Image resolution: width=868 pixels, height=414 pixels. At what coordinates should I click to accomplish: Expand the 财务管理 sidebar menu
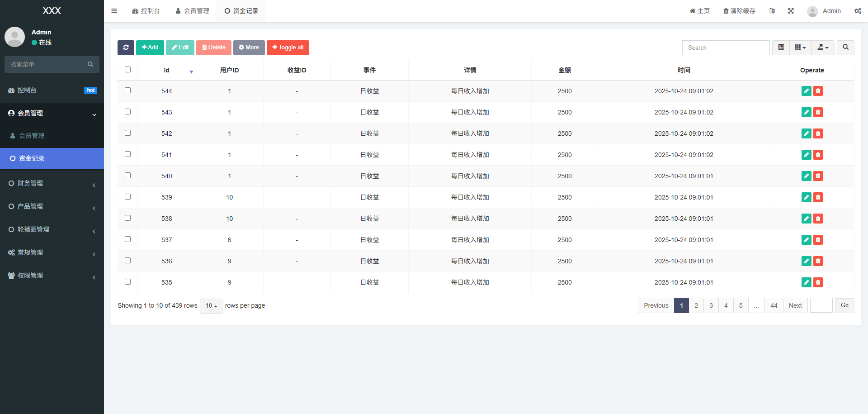(52, 183)
